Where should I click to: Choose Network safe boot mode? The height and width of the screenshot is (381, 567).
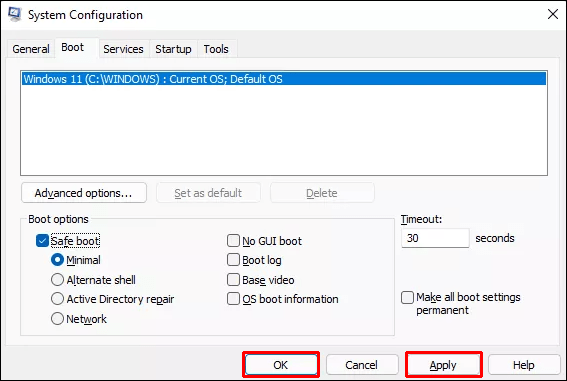click(x=57, y=319)
